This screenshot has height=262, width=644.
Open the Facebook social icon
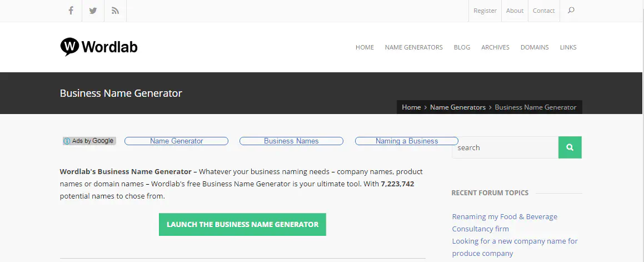coord(71,11)
